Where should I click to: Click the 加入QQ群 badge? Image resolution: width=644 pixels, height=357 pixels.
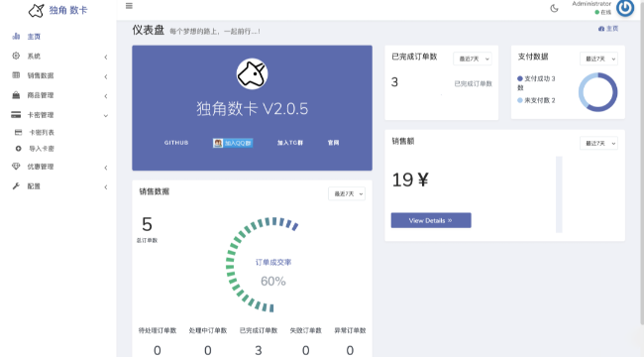pos(233,143)
